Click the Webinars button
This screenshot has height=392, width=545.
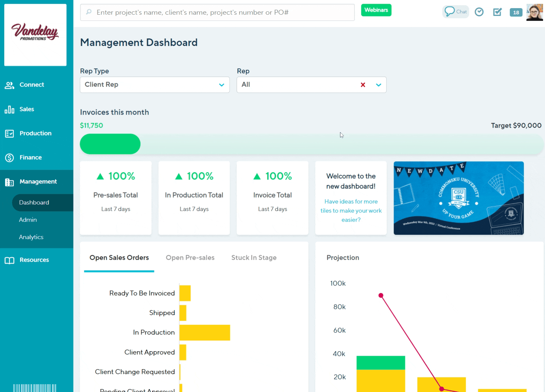coord(376,10)
